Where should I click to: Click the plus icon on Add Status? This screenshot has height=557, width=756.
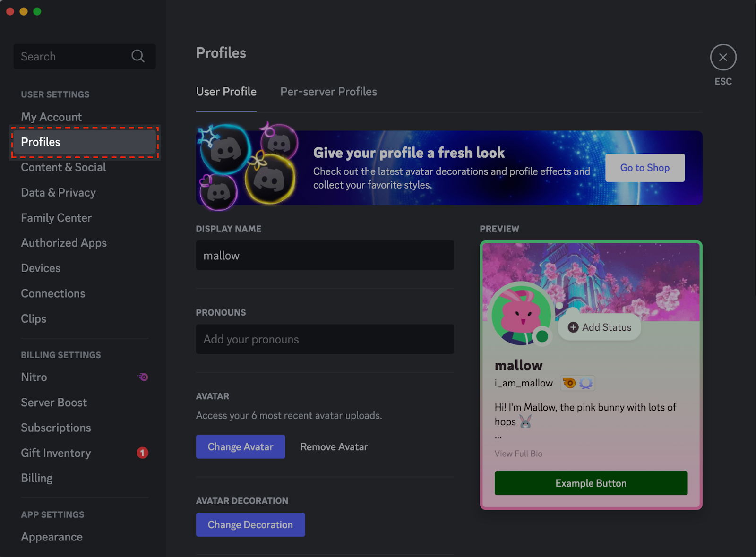(573, 327)
